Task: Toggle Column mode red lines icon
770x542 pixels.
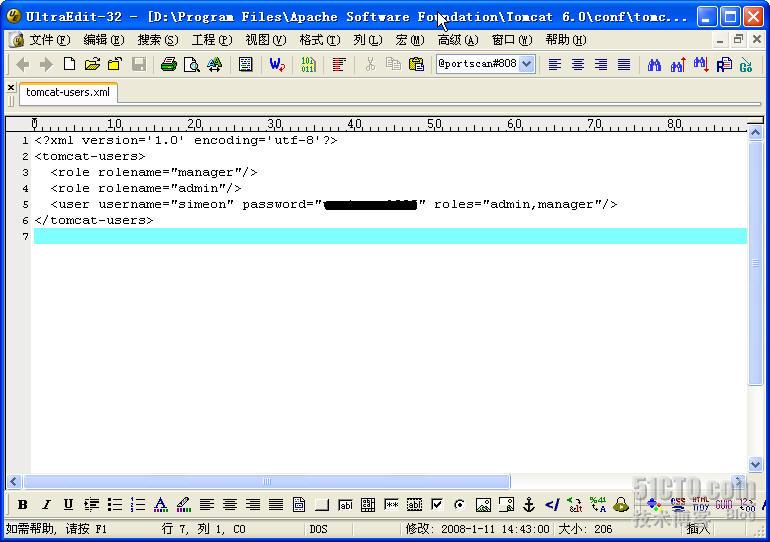Action: coord(339,64)
